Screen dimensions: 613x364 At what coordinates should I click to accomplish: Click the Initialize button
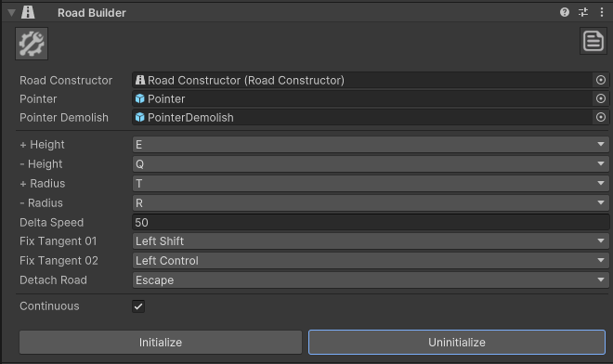click(161, 343)
